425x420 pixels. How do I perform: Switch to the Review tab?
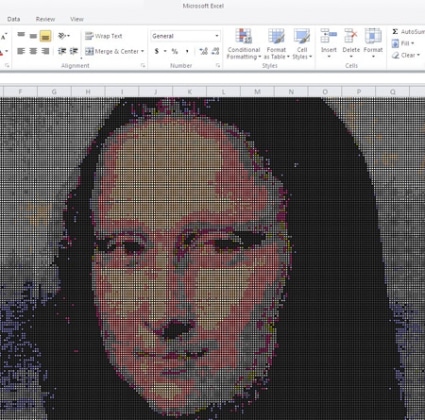click(x=45, y=19)
